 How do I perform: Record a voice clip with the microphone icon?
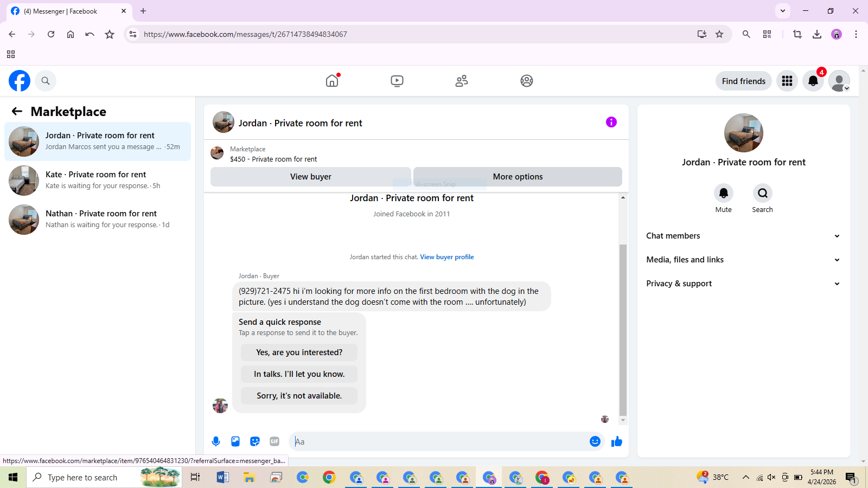point(216,441)
